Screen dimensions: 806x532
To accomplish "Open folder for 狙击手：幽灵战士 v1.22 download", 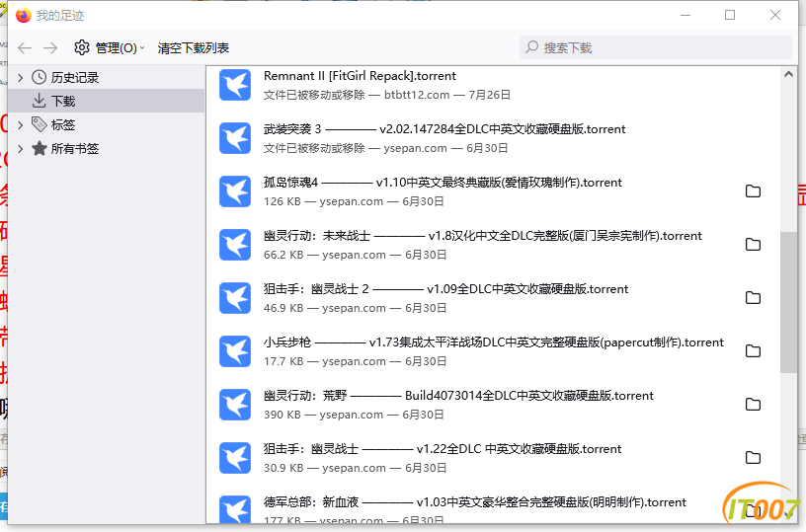I will coord(753,458).
